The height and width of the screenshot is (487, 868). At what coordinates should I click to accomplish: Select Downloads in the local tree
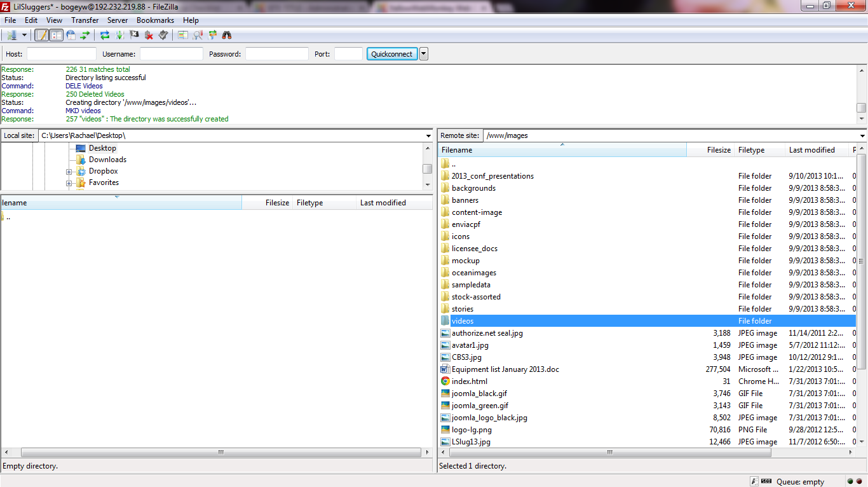tap(107, 160)
